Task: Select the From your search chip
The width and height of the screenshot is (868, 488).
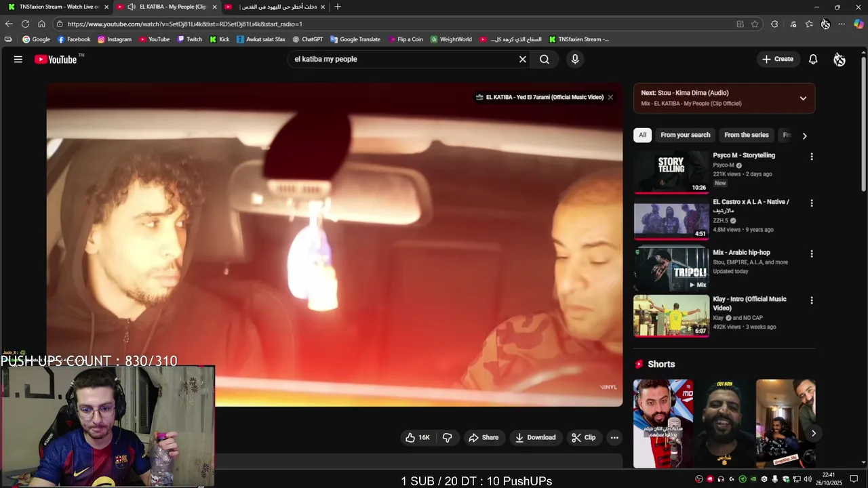Action: pos(686,135)
